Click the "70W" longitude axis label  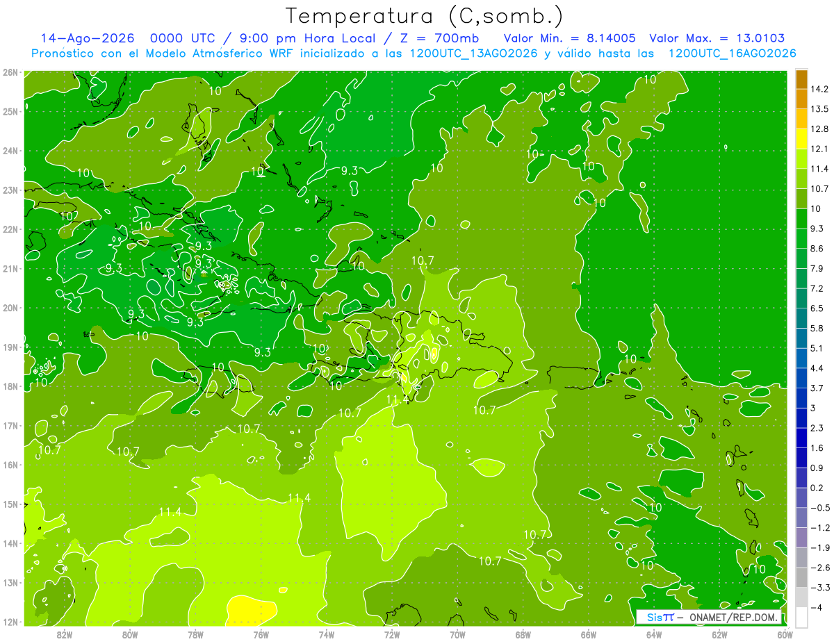point(457,634)
